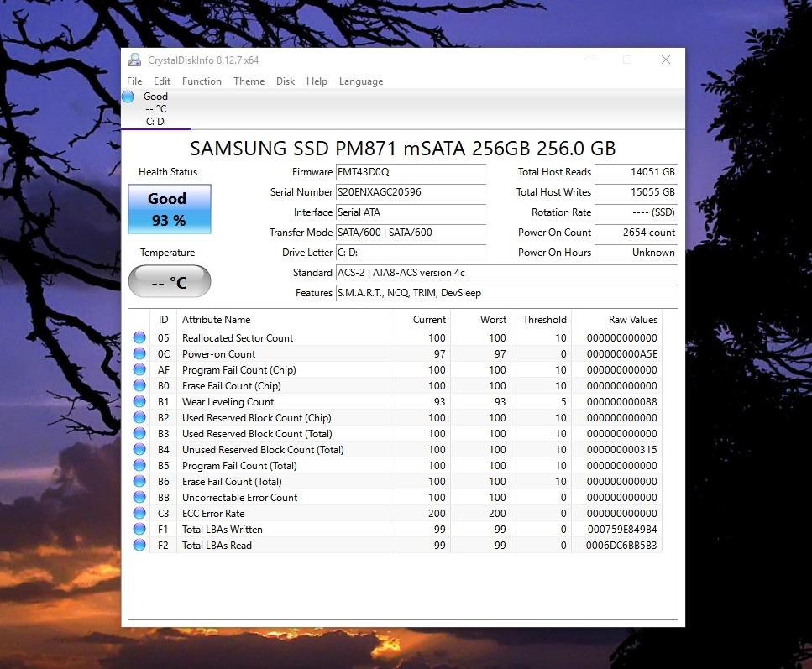Image resolution: width=812 pixels, height=669 pixels.
Task: Click status orb for Wear Leveling Count
Action: coord(139,401)
